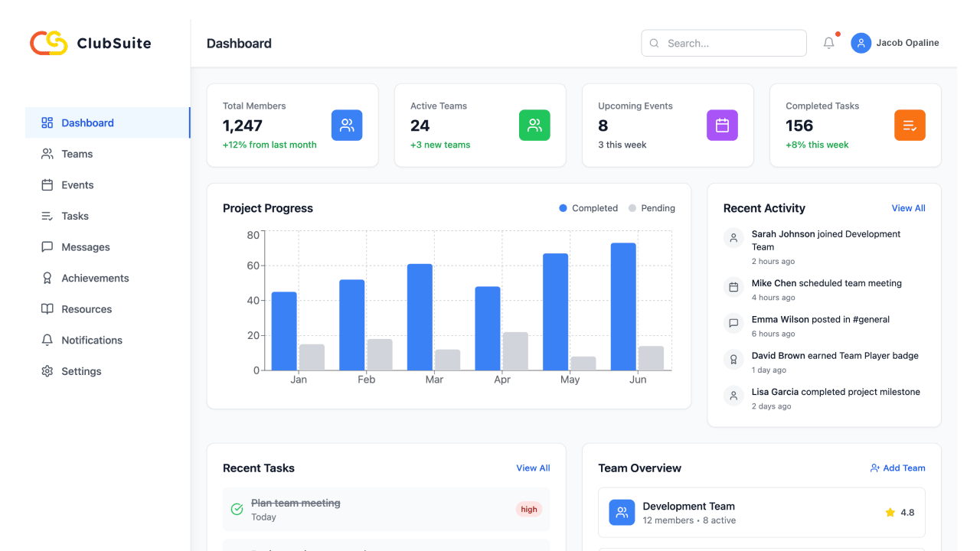Click the blue Total Members icon
The image size is (980, 551).
coord(347,126)
